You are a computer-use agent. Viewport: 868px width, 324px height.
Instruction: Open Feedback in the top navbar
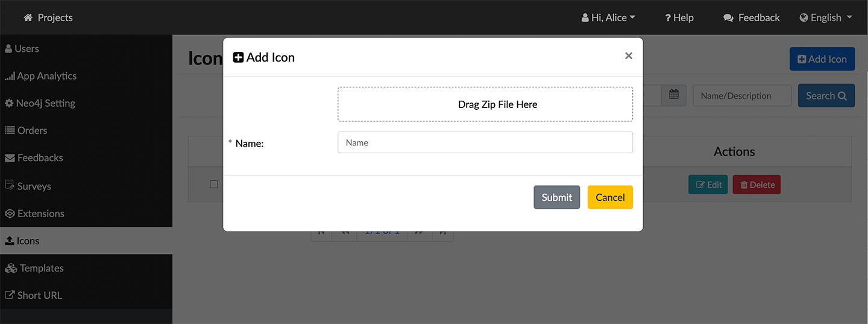click(x=752, y=17)
